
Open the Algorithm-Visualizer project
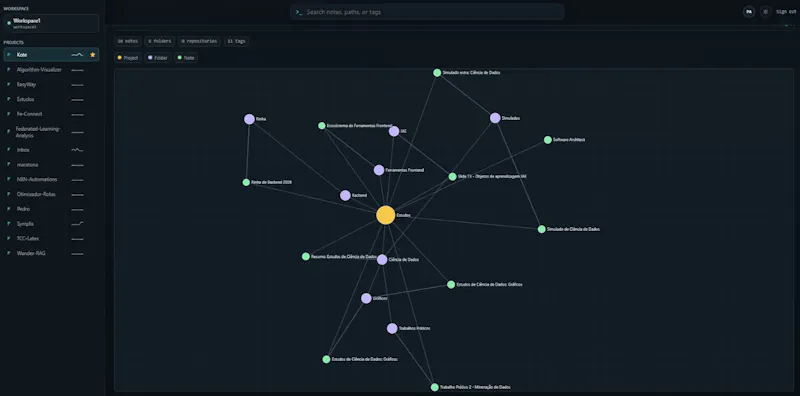point(51,69)
